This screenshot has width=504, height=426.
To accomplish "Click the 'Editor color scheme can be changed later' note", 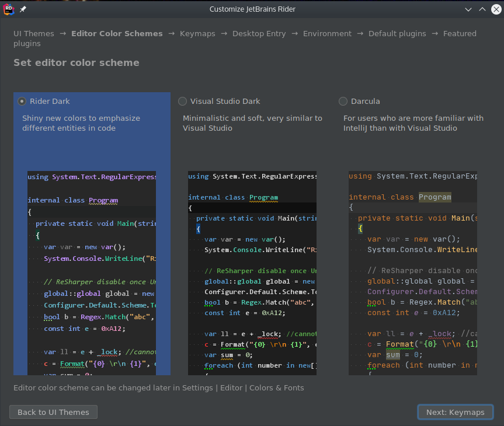I will click(158, 387).
